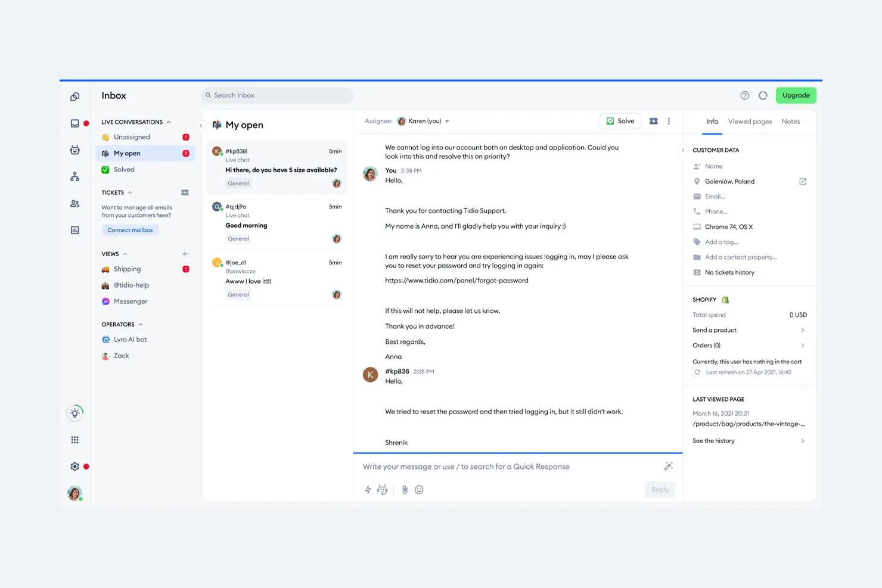This screenshot has width=882, height=588.
Task: Open Quick Responses with the lightning icon
Action: (367, 489)
